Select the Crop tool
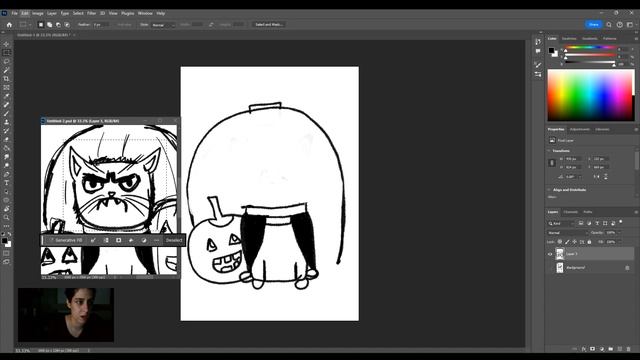 point(6,79)
